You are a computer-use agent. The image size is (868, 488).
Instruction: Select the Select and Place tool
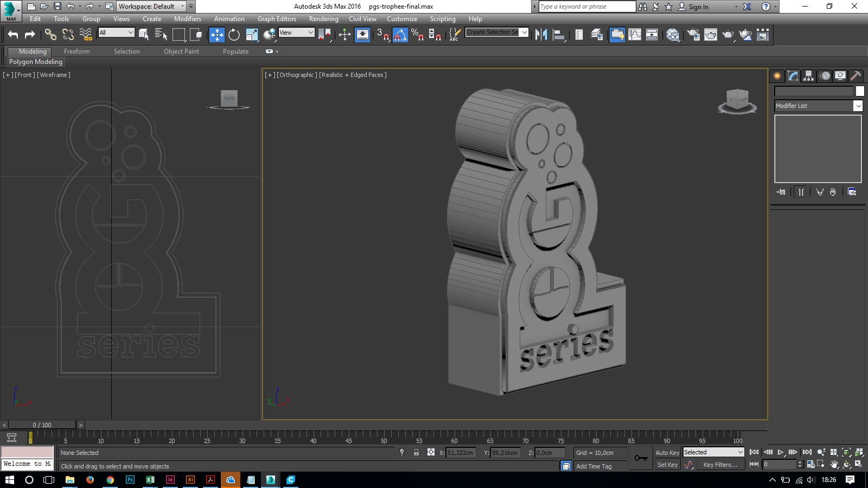(x=269, y=35)
